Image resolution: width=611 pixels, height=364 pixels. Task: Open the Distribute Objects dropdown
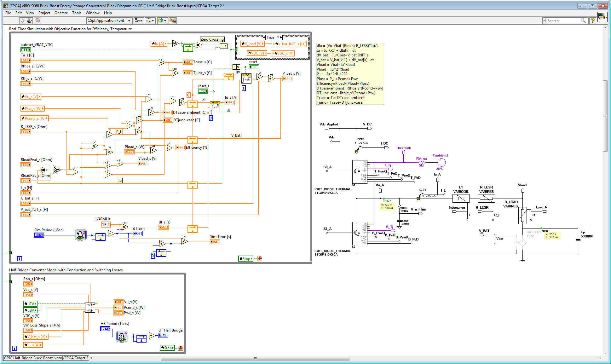pyautogui.click(x=150, y=20)
